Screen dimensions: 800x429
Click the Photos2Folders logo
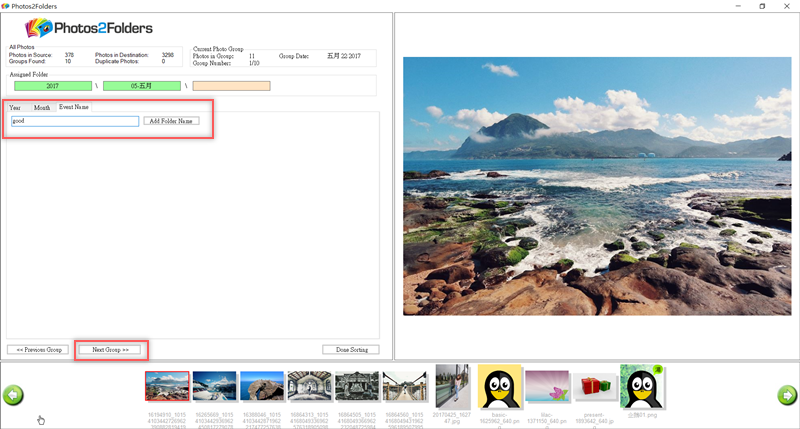coord(89,27)
